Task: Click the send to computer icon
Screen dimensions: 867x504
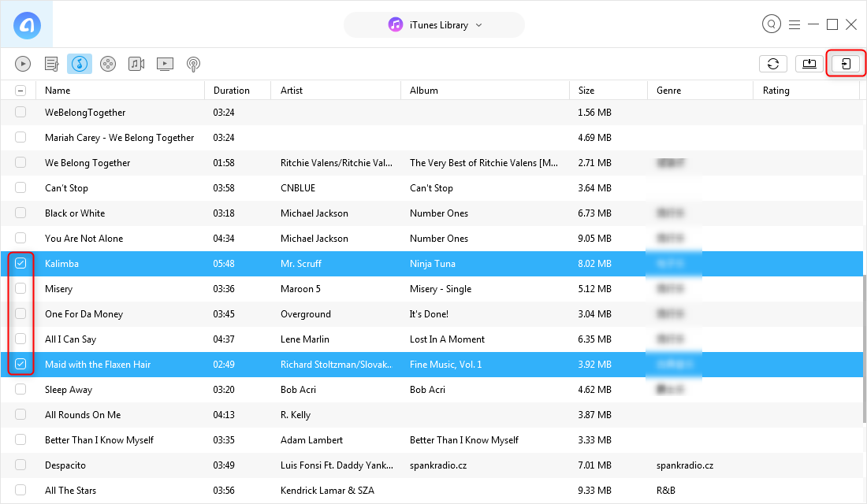Action: [809, 64]
